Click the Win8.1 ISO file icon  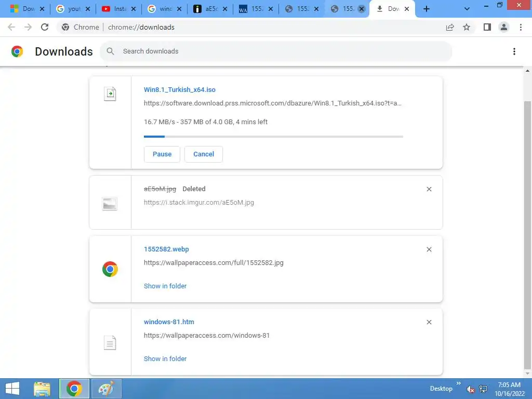[110, 94]
